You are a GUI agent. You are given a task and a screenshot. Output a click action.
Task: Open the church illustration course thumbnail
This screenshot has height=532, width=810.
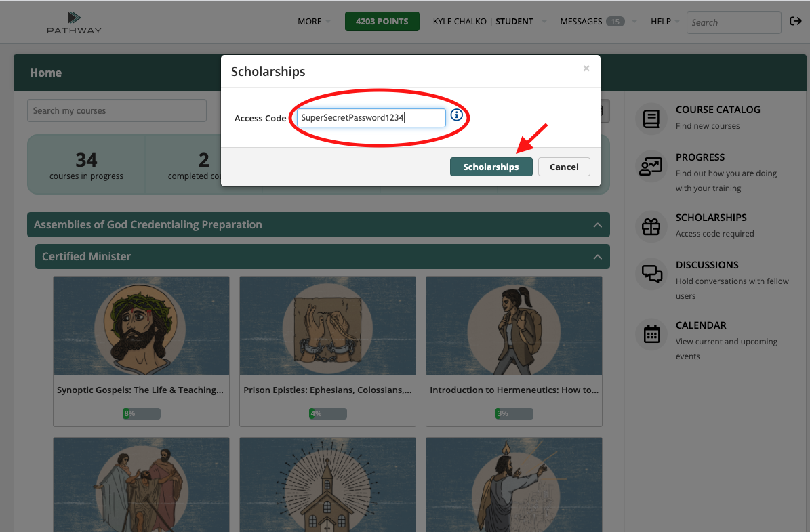pyautogui.click(x=327, y=485)
